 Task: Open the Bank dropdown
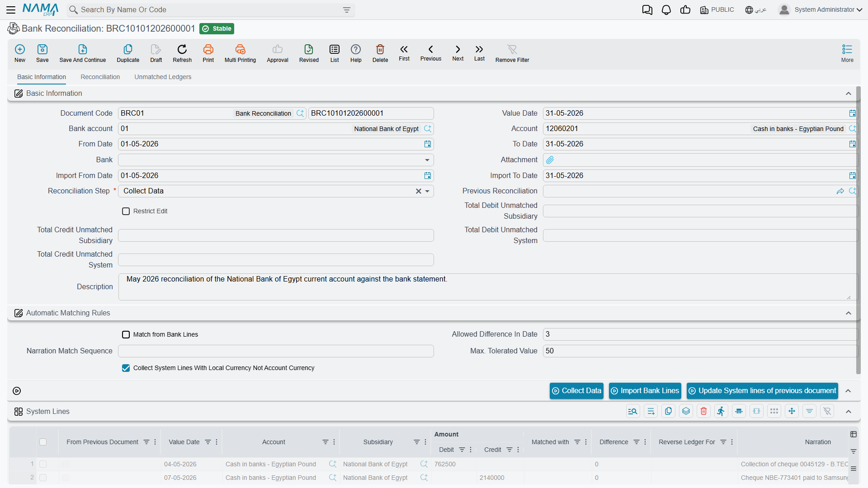(427, 160)
